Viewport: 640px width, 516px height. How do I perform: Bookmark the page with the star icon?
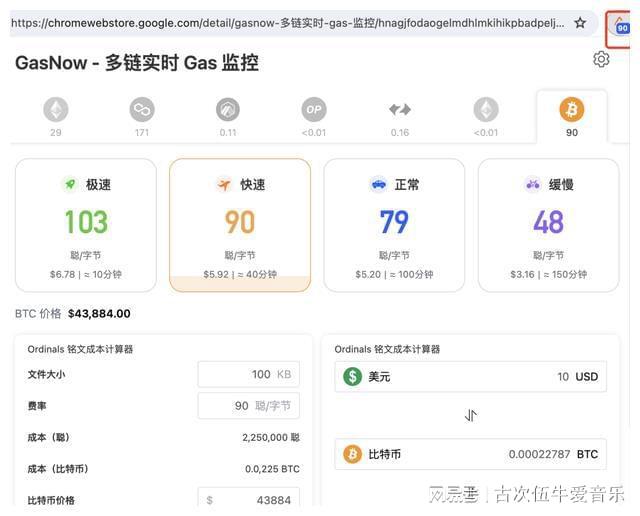[580, 23]
